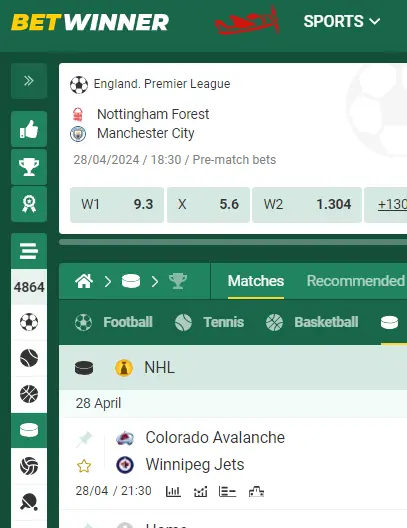Select the Tennis sport tab

[x=209, y=322]
